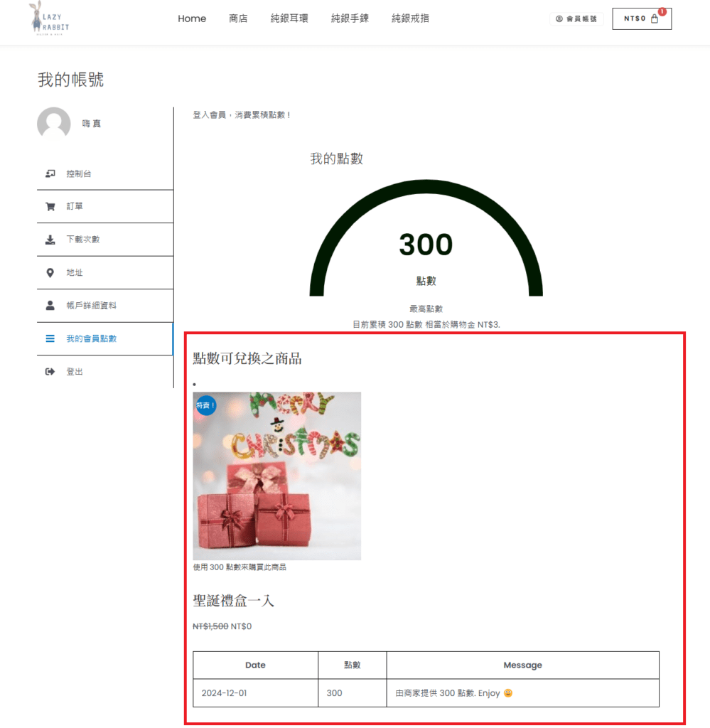Open the Home menu item
Image resolution: width=710 pixels, height=728 pixels.
tap(192, 18)
